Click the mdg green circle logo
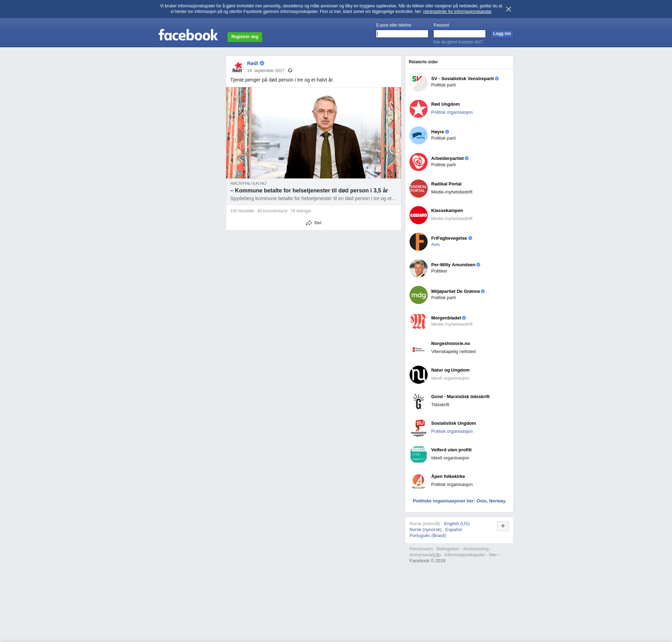672x642 pixels. click(x=418, y=295)
